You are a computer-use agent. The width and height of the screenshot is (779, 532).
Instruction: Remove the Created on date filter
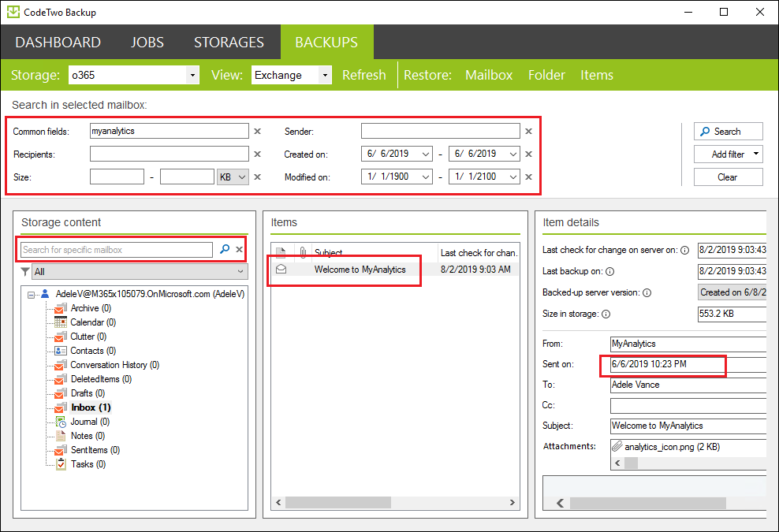click(528, 154)
